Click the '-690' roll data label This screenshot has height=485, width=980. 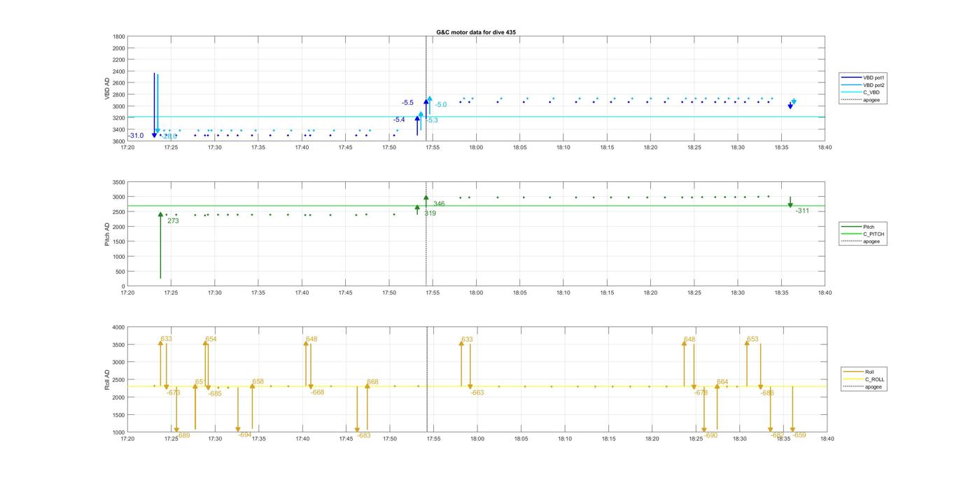click(710, 435)
